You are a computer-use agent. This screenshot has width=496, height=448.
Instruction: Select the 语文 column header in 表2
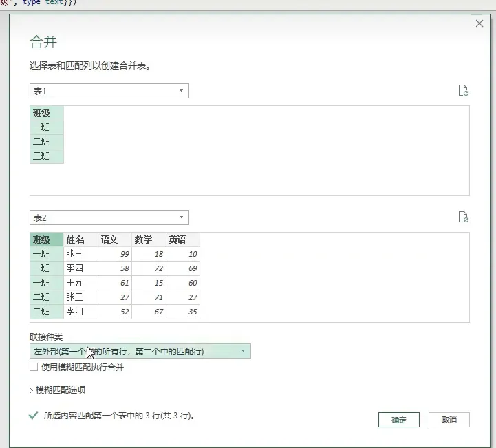[x=115, y=239]
